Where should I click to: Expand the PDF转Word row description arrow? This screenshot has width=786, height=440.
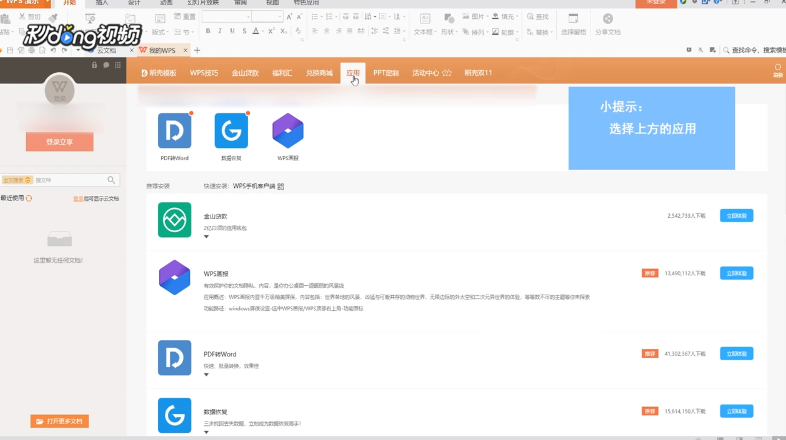pos(206,374)
